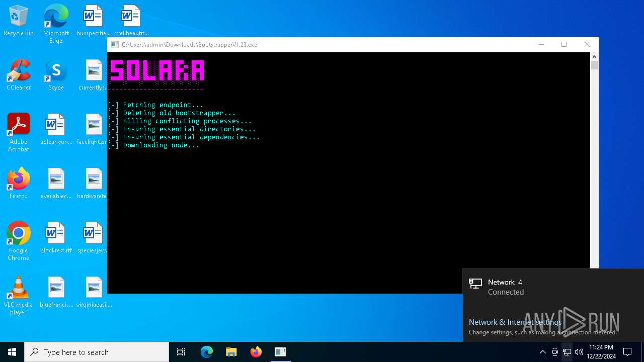Open Task View from the taskbar

pos(181,352)
